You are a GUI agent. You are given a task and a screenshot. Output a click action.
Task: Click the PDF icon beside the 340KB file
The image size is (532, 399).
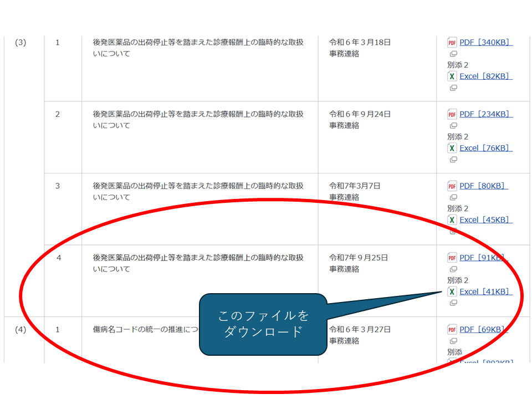452,43
